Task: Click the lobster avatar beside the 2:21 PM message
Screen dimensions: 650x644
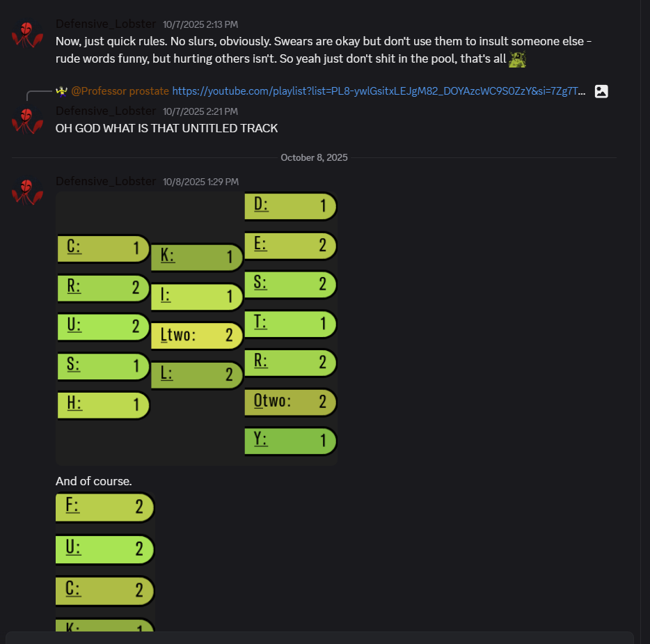Action: [27, 121]
